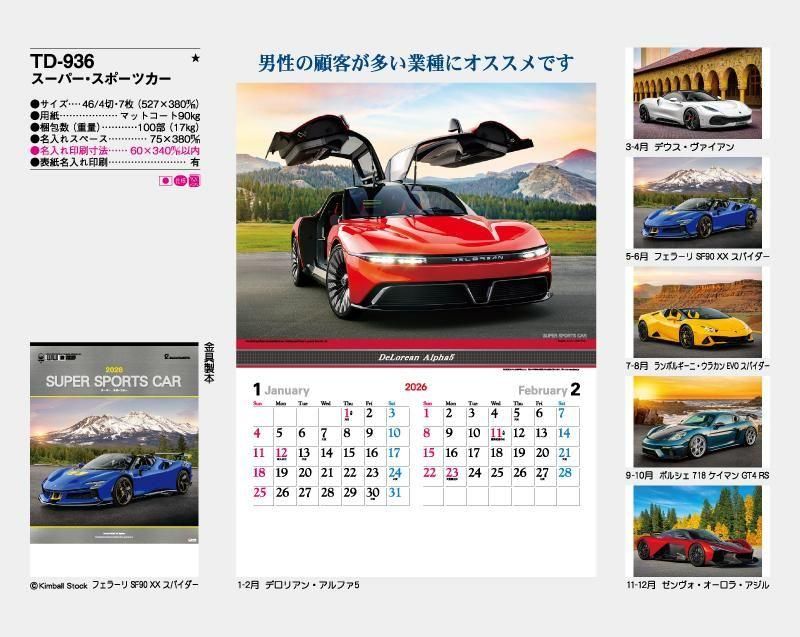The width and height of the screenshot is (800, 637).
Task: Open the Deus Vayanne 3-4月 thumbnail
Action: point(697,93)
